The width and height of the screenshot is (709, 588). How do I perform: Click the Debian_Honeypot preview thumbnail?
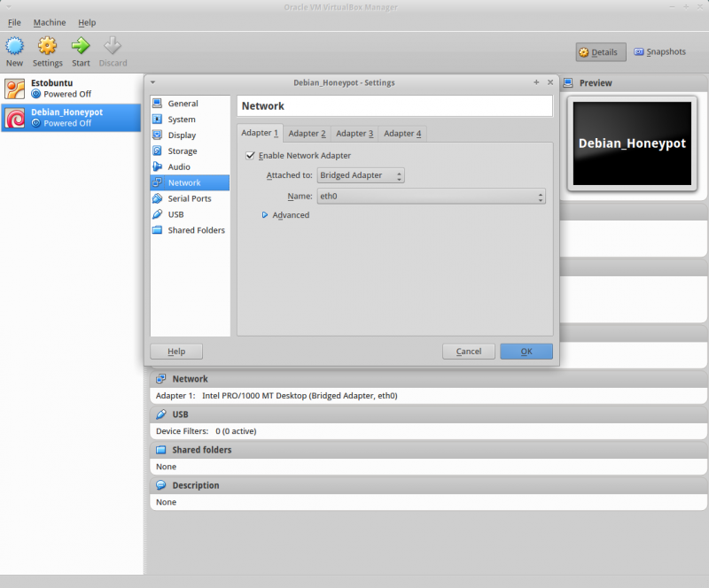632,143
